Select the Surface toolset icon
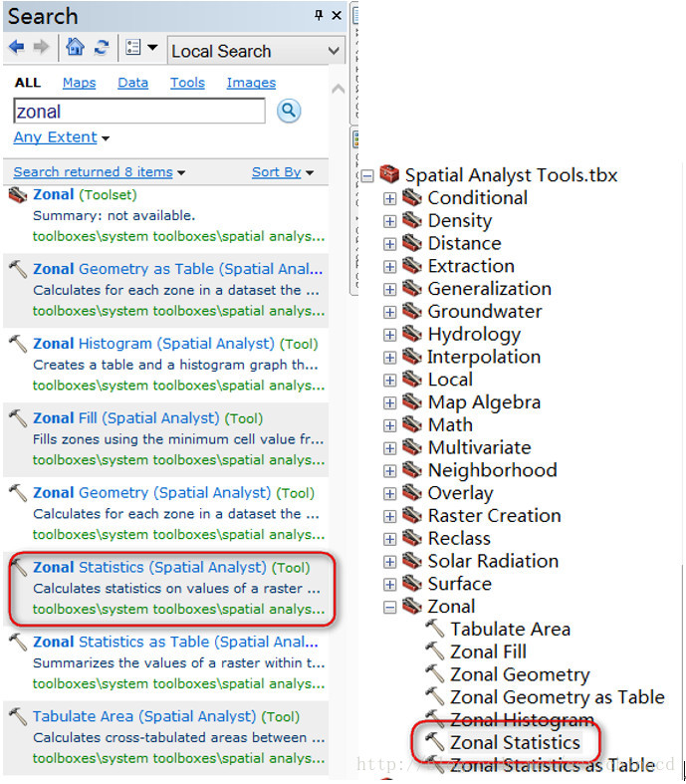 click(412, 584)
